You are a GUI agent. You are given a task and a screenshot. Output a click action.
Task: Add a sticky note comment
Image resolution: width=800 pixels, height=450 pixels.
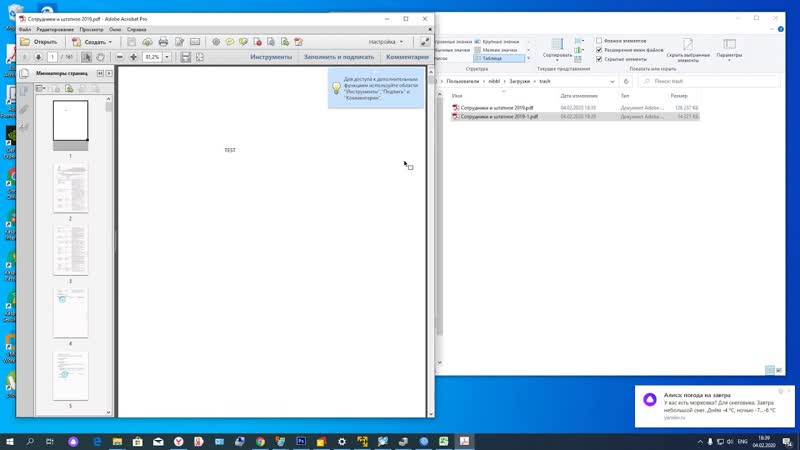tap(230, 42)
